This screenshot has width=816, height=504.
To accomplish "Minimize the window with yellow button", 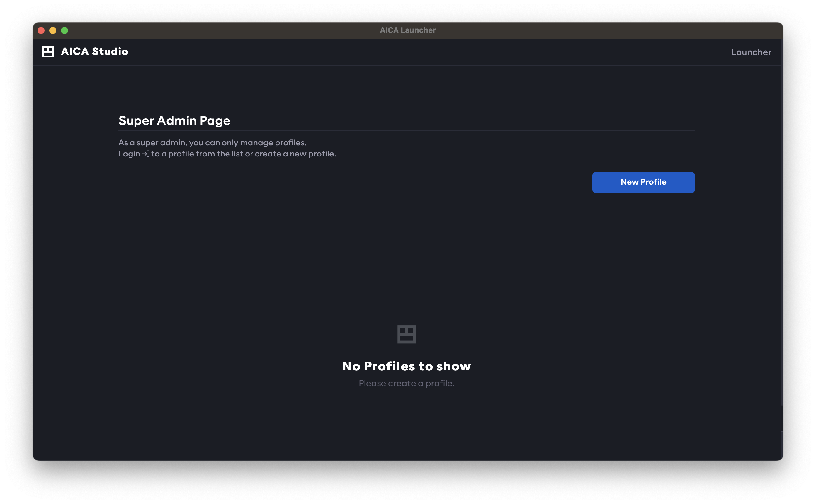I will tap(53, 31).
